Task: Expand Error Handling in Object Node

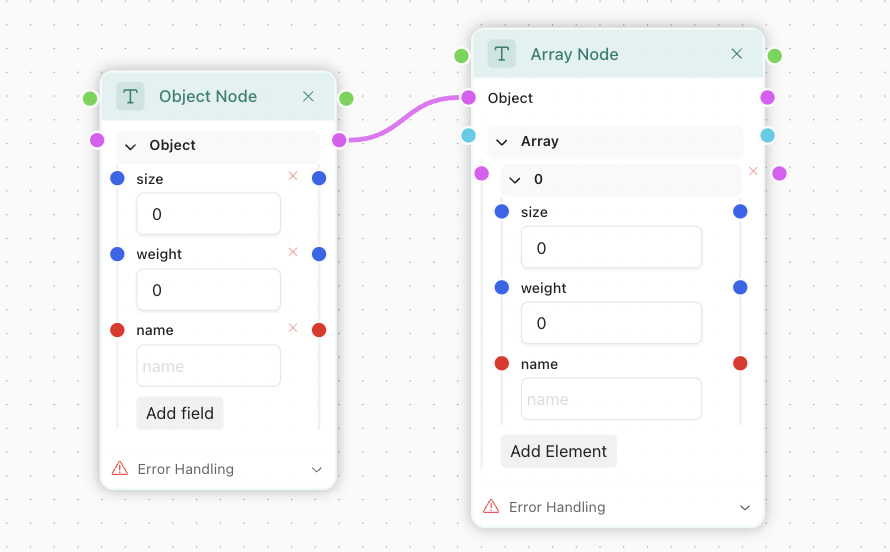Action: pyautogui.click(x=317, y=469)
